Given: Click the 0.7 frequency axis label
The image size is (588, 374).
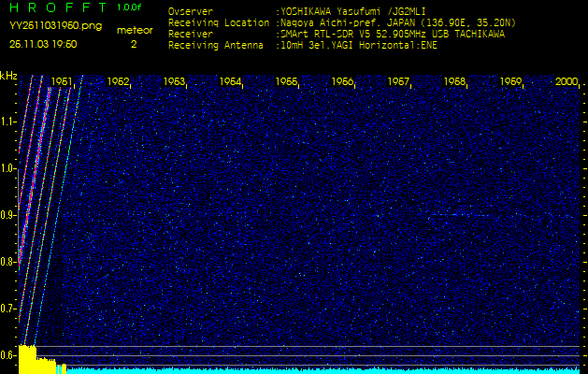Looking at the screenshot, I should [8, 309].
